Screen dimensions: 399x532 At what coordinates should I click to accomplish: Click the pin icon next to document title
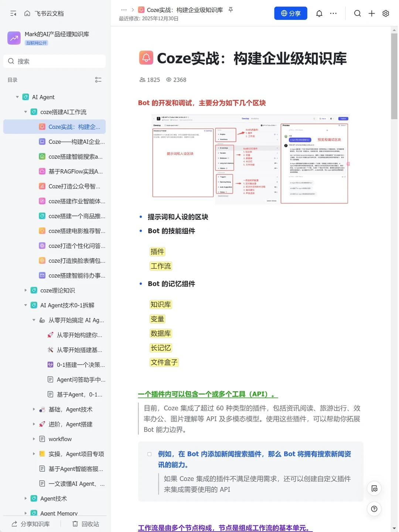[x=231, y=10]
